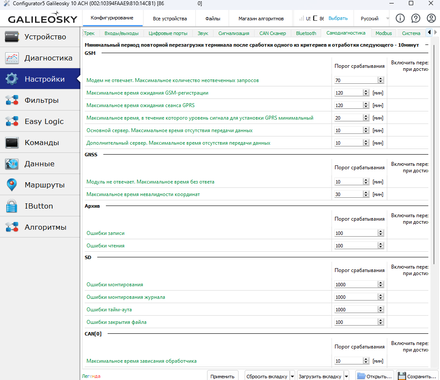Viewport: 440px width, 380px height.
Task: Click the info icon in top bar
Action: 400,18
